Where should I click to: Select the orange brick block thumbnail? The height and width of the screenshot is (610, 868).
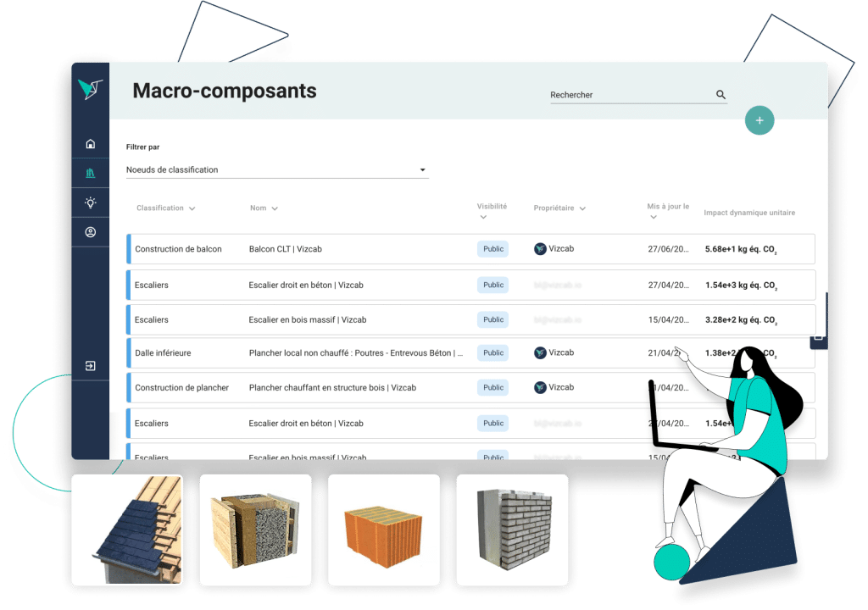pos(383,530)
